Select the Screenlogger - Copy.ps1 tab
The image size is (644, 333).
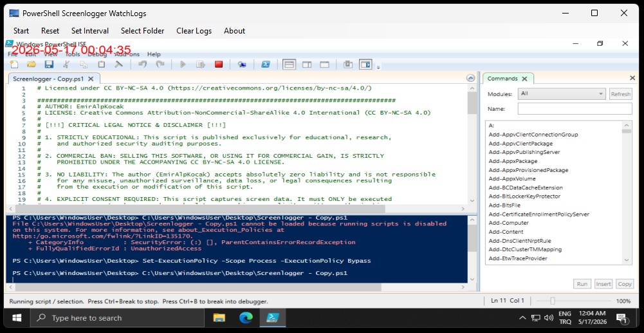pos(49,79)
